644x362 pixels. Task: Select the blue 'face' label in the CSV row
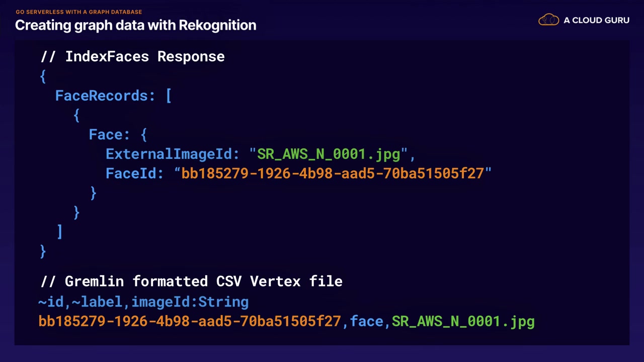point(366,321)
